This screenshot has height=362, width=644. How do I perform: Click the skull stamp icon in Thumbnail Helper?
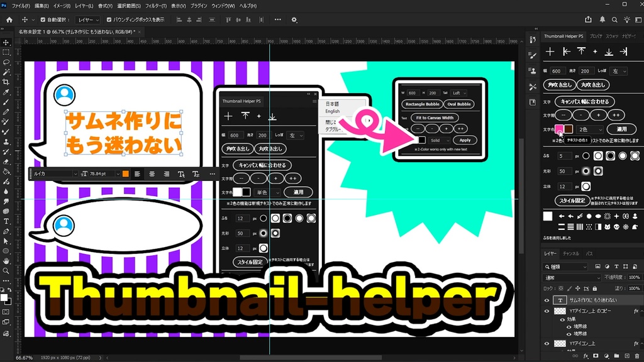pyautogui.click(x=616, y=227)
